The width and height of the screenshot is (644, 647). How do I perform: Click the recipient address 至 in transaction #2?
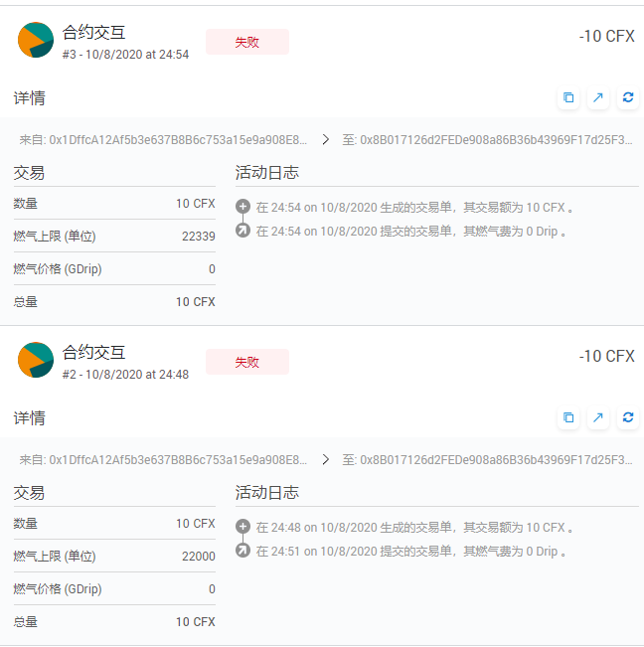point(487,460)
